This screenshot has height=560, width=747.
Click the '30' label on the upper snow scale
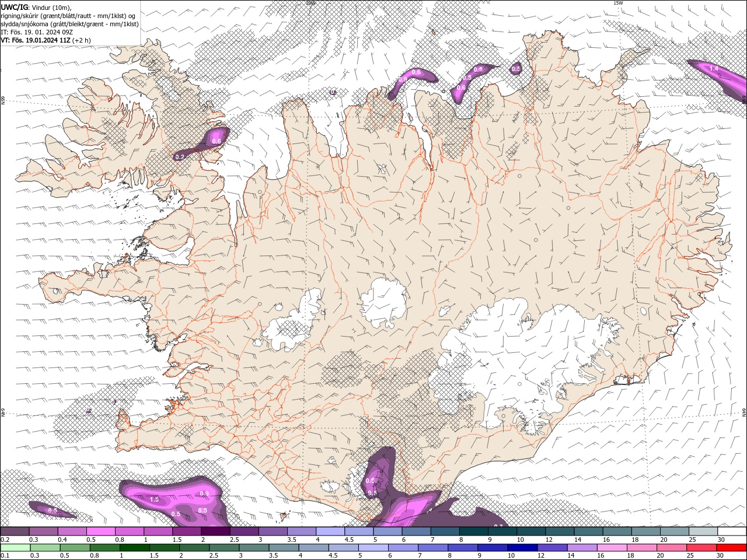721,540
